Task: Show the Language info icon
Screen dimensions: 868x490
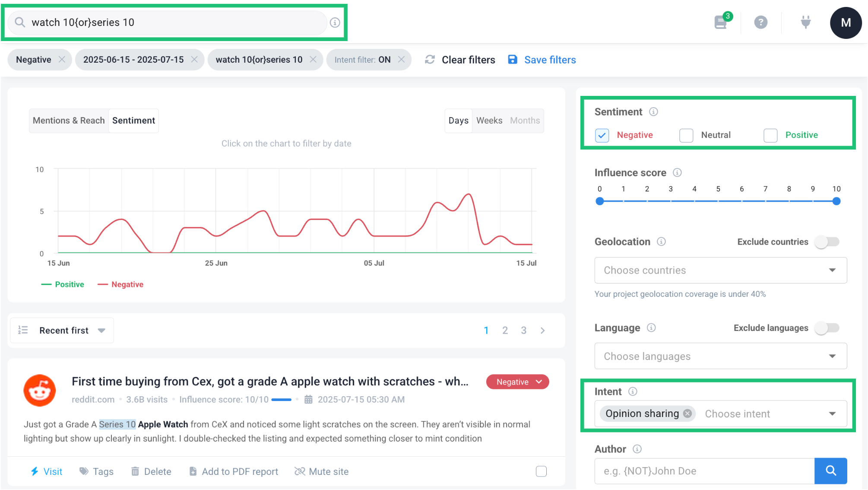Action: point(652,328)
